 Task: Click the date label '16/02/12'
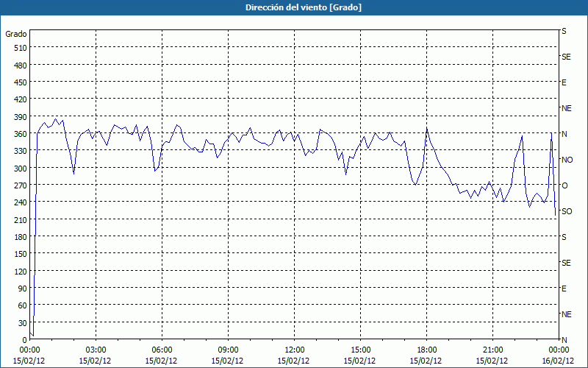(x=559, y=361)
